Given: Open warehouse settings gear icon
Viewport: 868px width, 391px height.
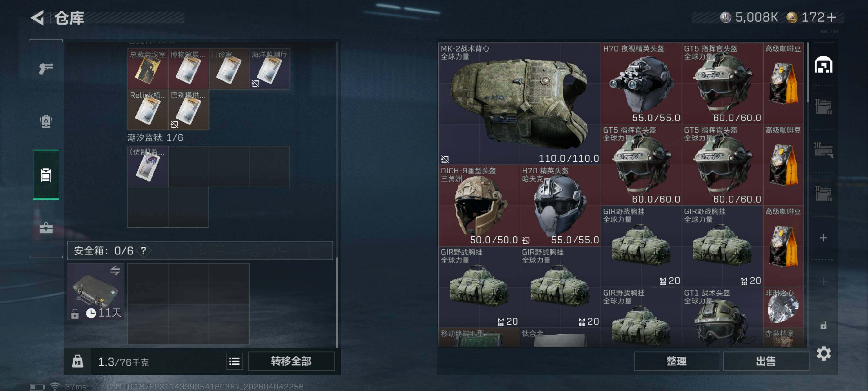Looking at the screenshot, I should 824,353.
